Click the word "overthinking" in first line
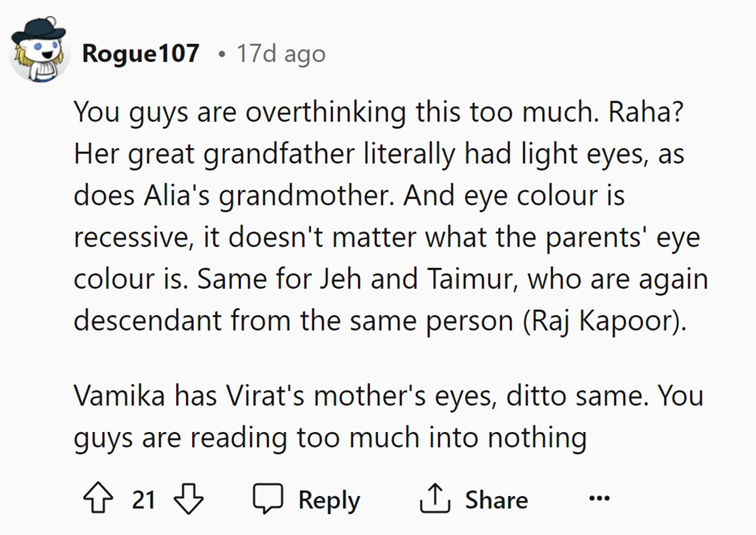The image size is (756, 535). point(325,113)
